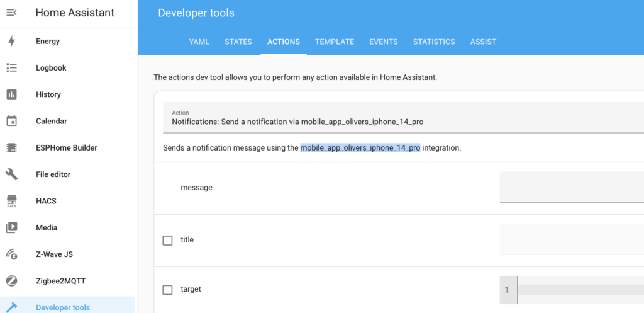Switch to the Assist tab
644x313 pixels.
pos(483,42)
